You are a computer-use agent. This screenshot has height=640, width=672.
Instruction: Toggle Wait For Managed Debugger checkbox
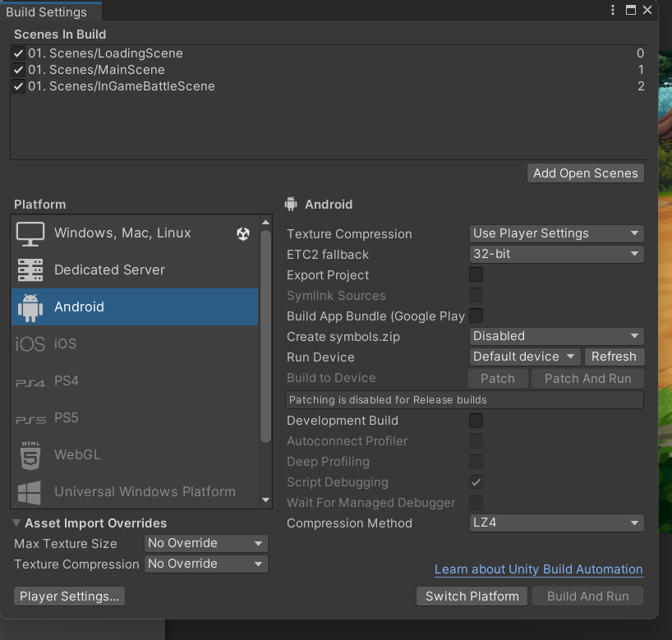pos(476,503)
